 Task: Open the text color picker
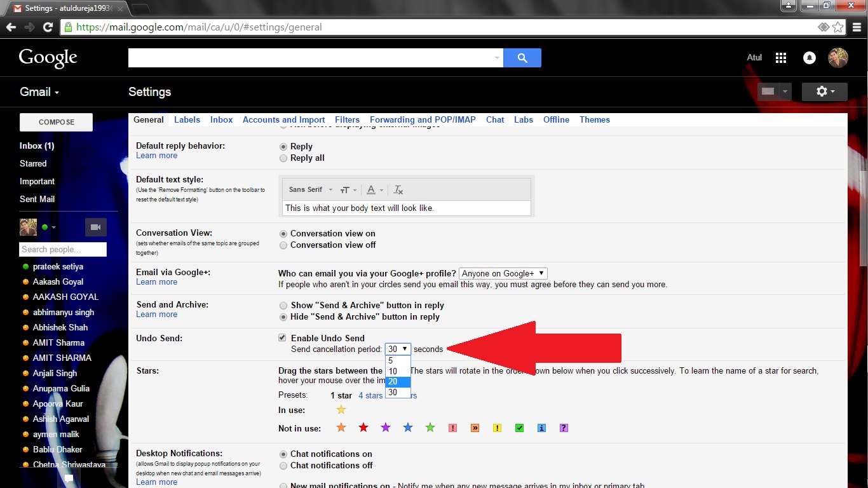(x=375, y=189)
